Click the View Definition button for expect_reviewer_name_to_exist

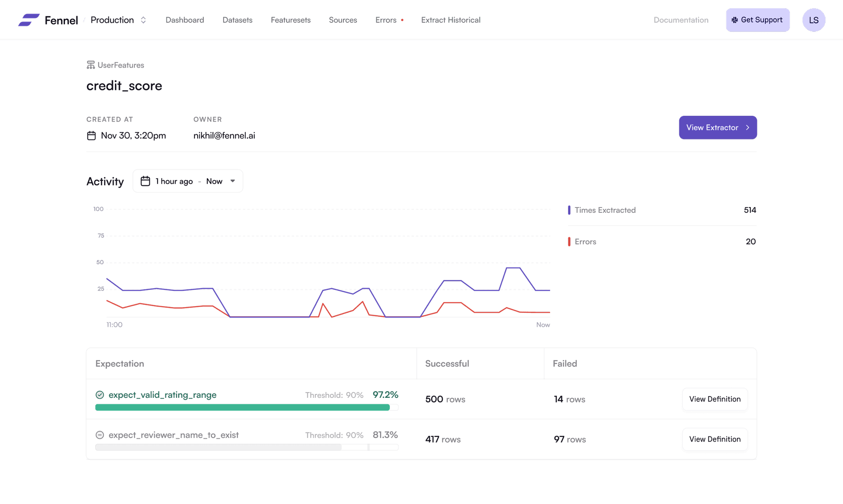point(714,439)
